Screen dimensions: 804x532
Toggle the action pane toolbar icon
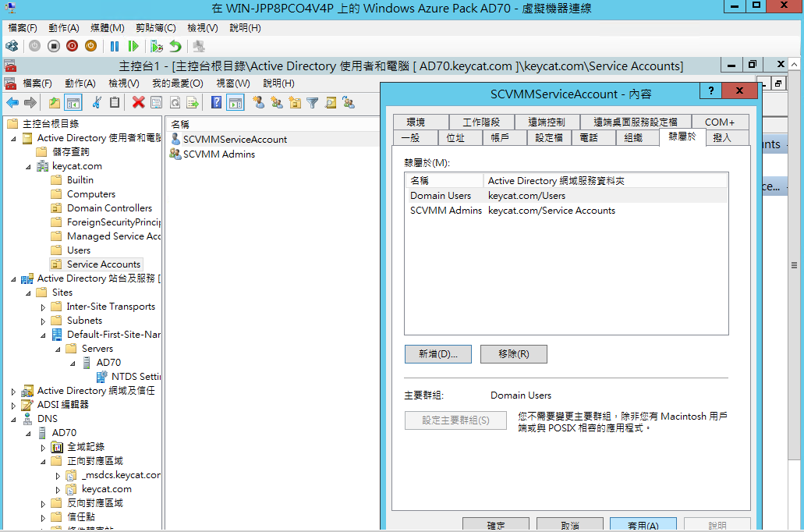point(236,103)
